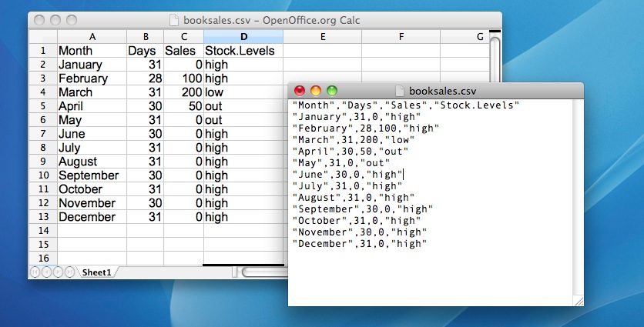This screenshot has width=644, height=327.
Task: Click the file icon in text editor title
Action: coord(400,91)
